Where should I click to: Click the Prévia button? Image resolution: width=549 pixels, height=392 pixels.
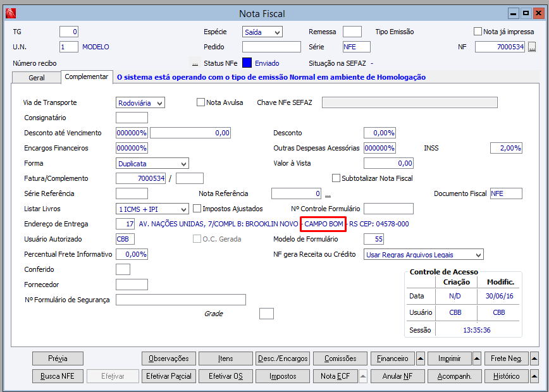(58, 358)
